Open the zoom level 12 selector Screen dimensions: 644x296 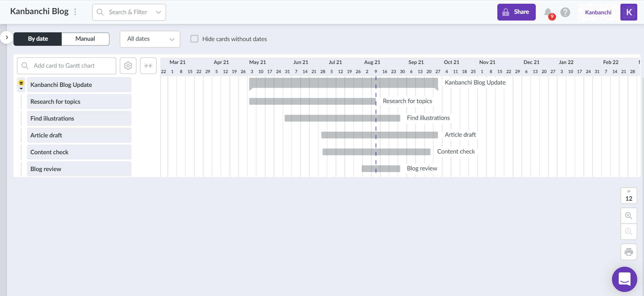(x=629, y=196)
